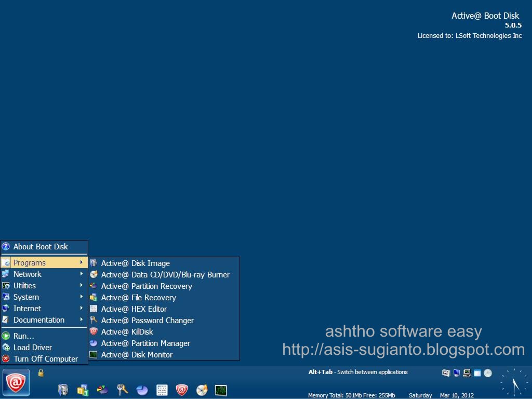
Task: Click the blue monitor display tray icon
Action: pyautogui.click(x=457, y=373)
